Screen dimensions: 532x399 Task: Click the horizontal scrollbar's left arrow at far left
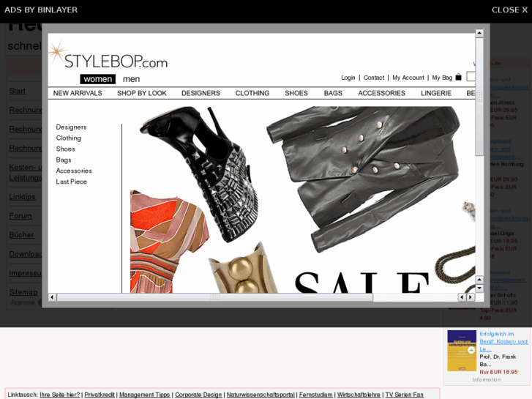pos(52,297)
